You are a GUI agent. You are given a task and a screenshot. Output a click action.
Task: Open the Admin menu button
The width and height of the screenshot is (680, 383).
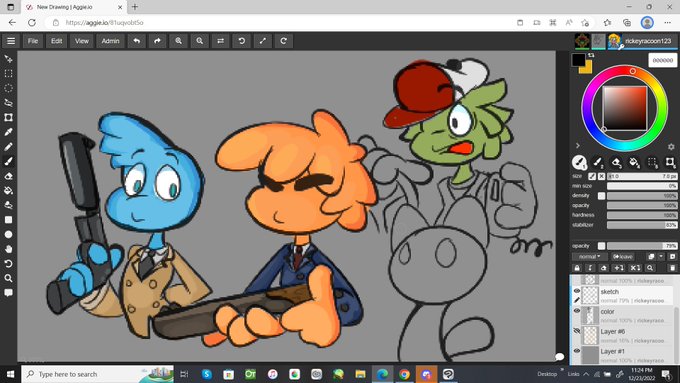tap(110, 41)
